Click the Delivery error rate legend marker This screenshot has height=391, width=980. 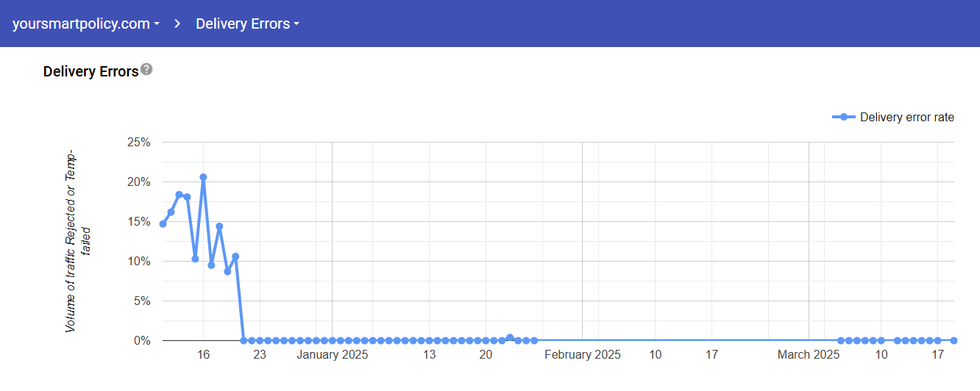tap(844, 117)
